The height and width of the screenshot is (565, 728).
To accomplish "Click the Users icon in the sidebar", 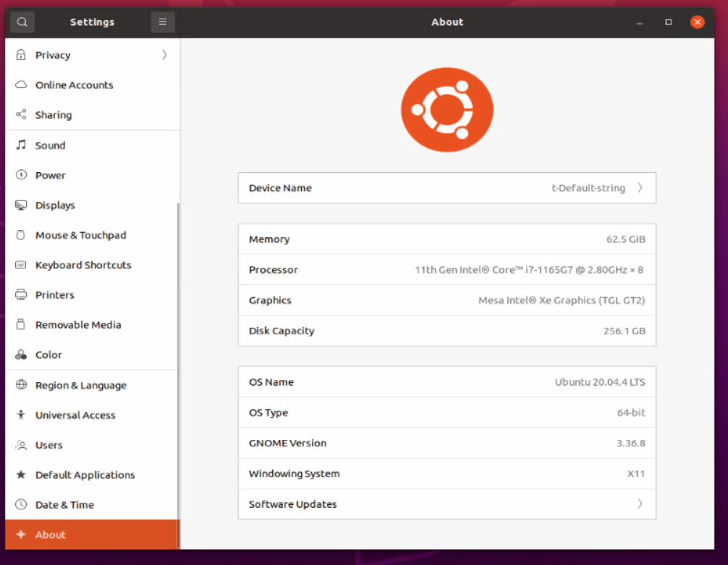I will [x=21, y=445].
